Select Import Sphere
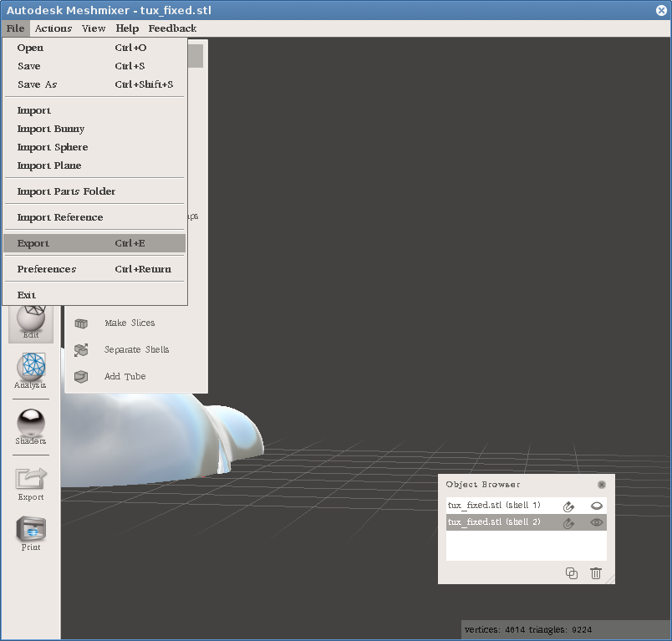This screenshot has height=641, width=672. 94,147
